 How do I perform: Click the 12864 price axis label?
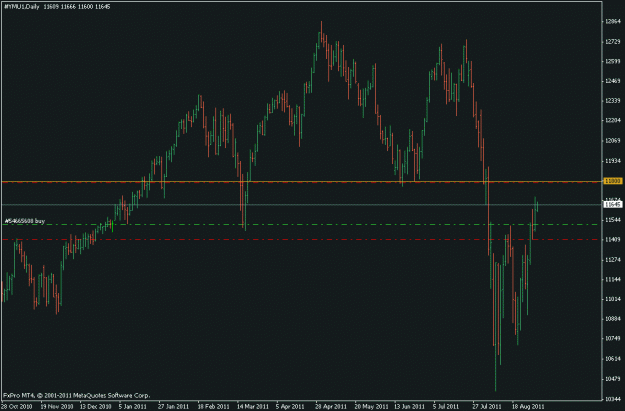tap(613, 22)
